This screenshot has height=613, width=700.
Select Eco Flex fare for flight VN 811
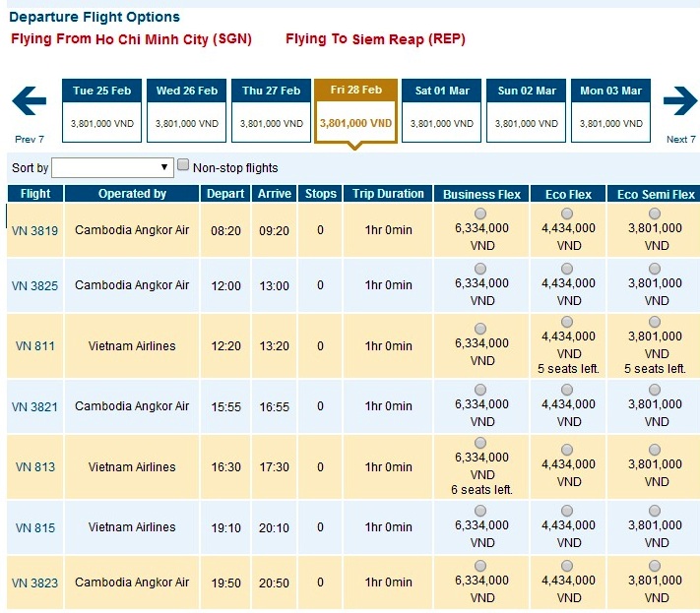click(x=568, y=322)
